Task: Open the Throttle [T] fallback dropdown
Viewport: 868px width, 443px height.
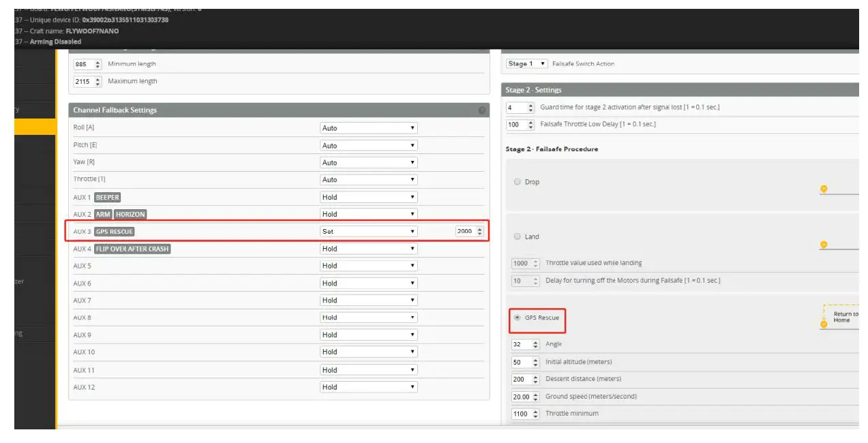Action: click(x=368, y=180)
